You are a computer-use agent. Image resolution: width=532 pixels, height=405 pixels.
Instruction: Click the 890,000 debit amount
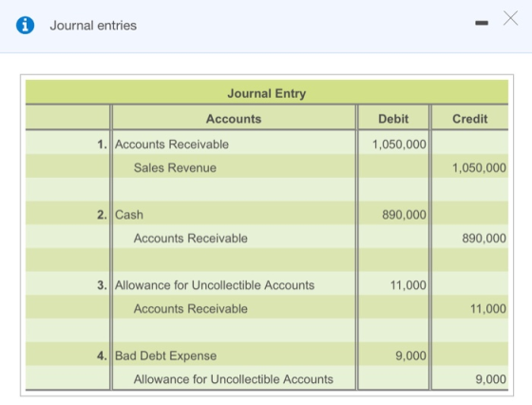coord(404,215)
